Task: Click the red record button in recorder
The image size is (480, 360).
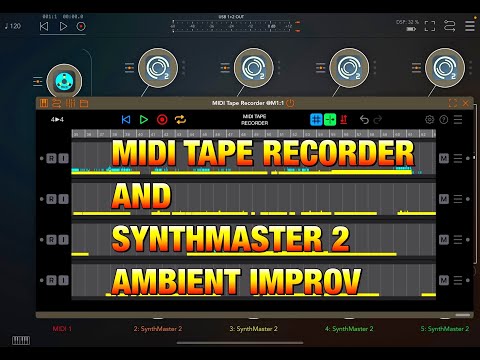Action: tap(162, 120)
